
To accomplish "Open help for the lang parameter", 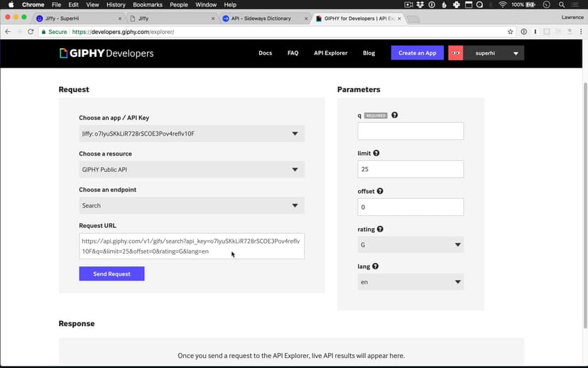I will pos(376,266).
